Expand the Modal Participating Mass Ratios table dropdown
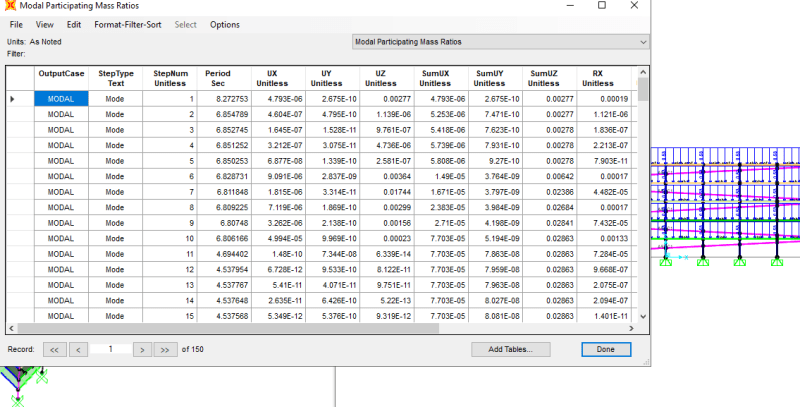 tap(643, 42)
